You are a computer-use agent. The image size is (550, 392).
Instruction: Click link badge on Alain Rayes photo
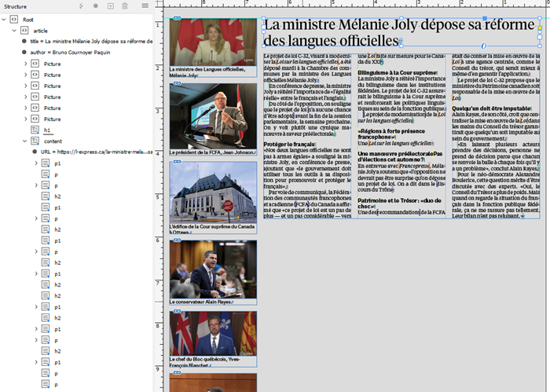click(178, 240)
